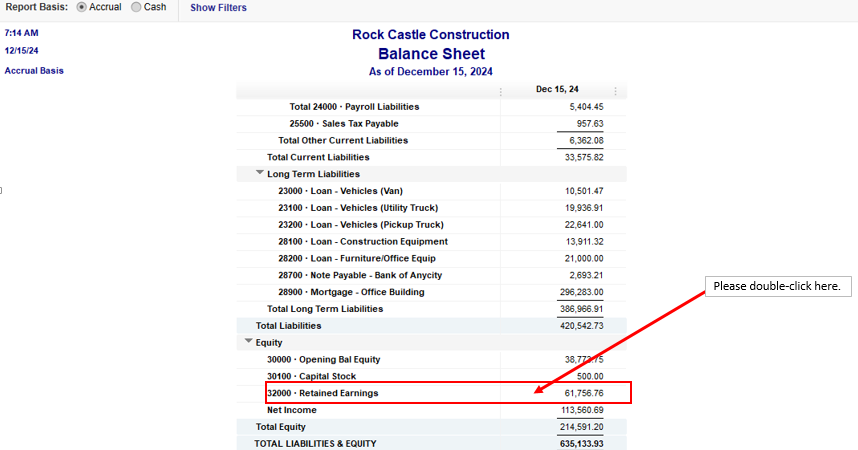Screen dimensions: 858x450
Task: Select the 957.63 sales tax amount
Action: click(590, 124)
